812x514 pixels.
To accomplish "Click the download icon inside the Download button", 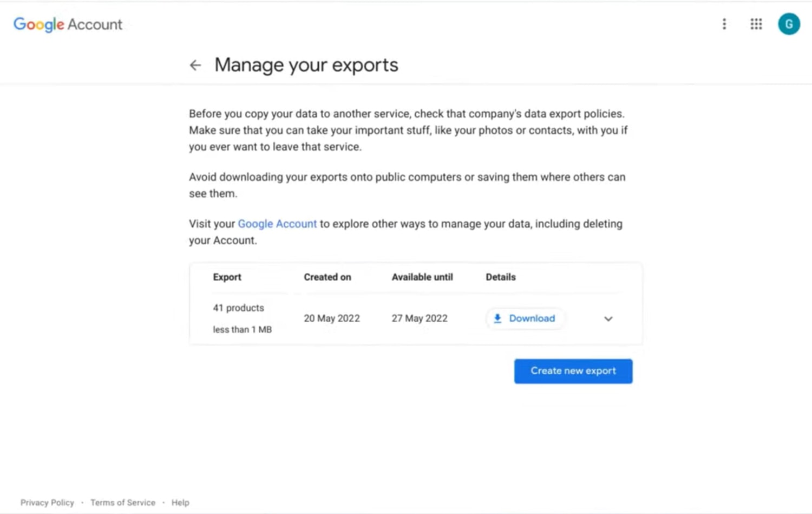I will pos(498,318).
